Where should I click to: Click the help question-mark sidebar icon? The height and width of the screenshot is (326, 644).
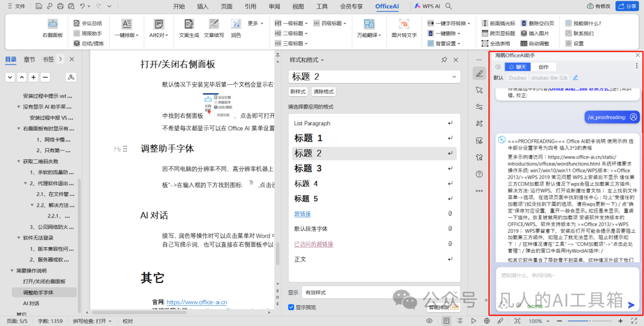click(479, 174)
